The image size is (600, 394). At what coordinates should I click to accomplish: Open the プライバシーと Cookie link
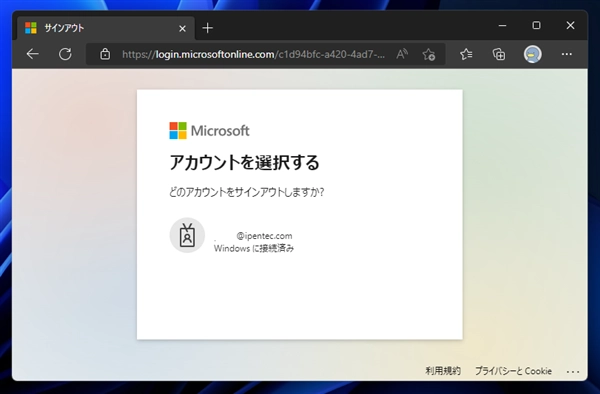point(513,371)
